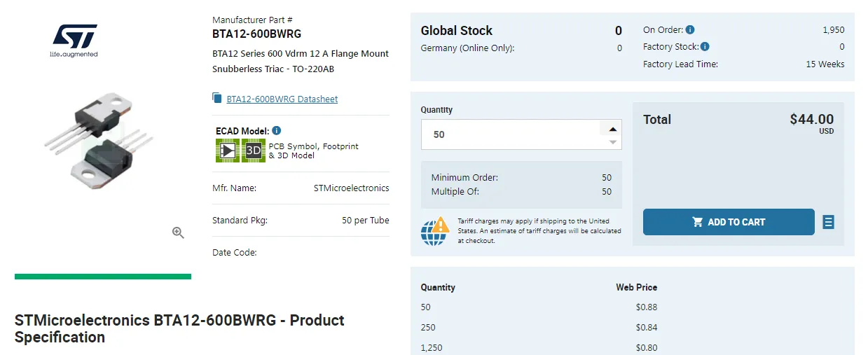Viewport: 868px width, 355px height.
Task: Show ECAD Model info tooltip icon
Action: [277, 131]
